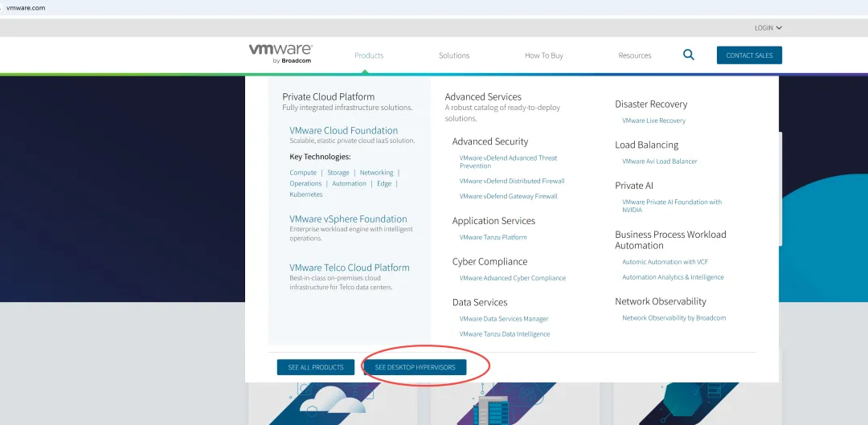The height and width of the screenshot is (425, 868).
Task: Click the Cyber Compliance heading
Action: [490, 262]
